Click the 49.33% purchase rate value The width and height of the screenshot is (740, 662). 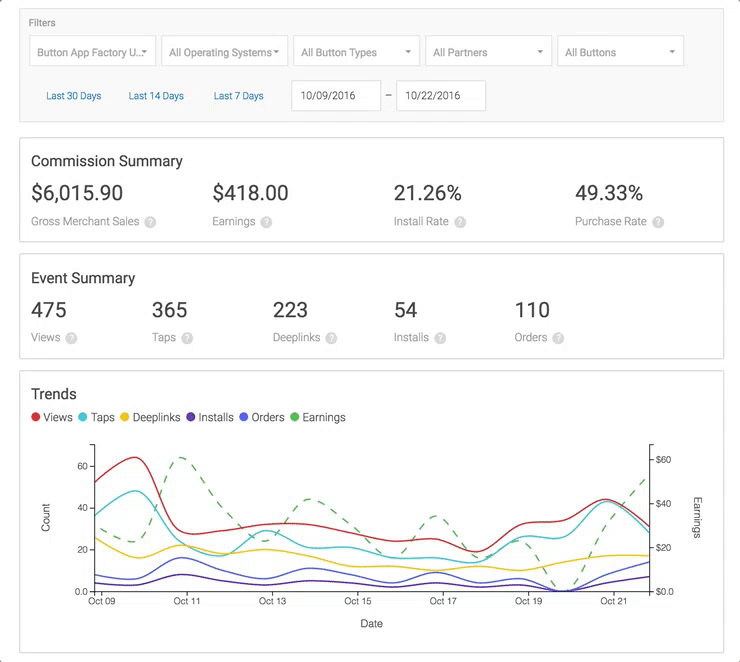609,193
